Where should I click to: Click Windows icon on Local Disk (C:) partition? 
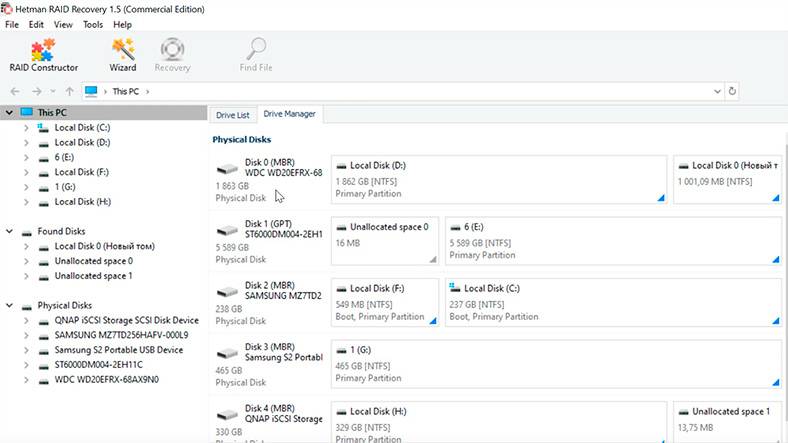455,288
